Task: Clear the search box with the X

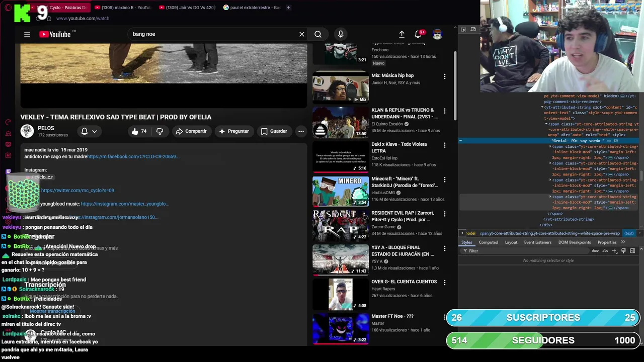Action: [302, 34]
